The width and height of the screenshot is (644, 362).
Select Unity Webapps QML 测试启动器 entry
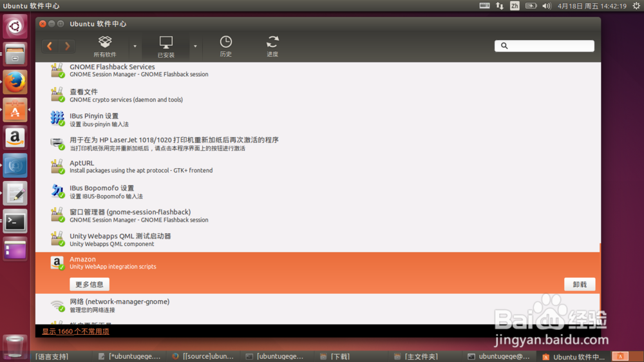tap(318, 240)
